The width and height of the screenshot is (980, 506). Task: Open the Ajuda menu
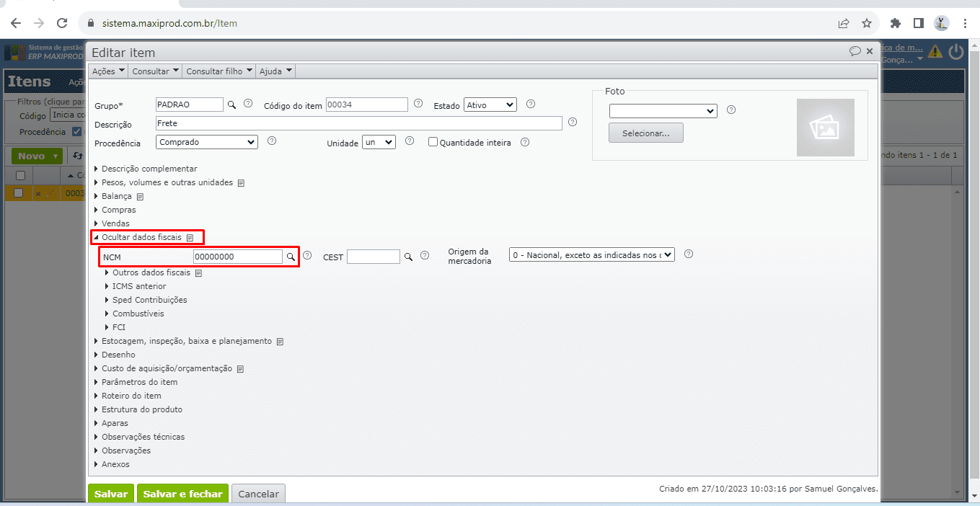point(275,71)
